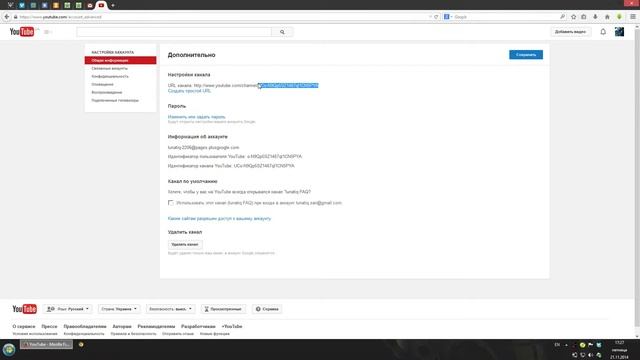Open a new browser tab with plus

pyautogui.click(x=113, y=5)
